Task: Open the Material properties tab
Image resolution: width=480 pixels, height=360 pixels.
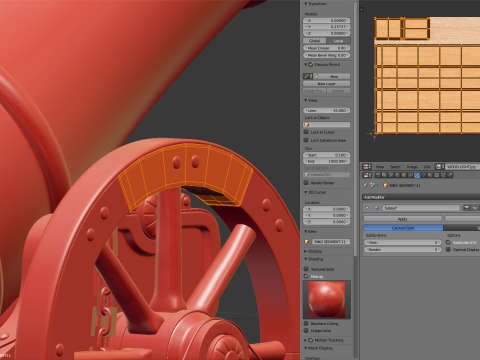Action: (x=430, y=175)
